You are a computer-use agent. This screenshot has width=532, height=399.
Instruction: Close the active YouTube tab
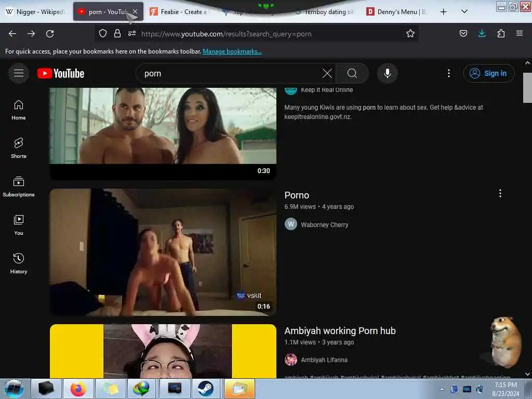[135, 11]
